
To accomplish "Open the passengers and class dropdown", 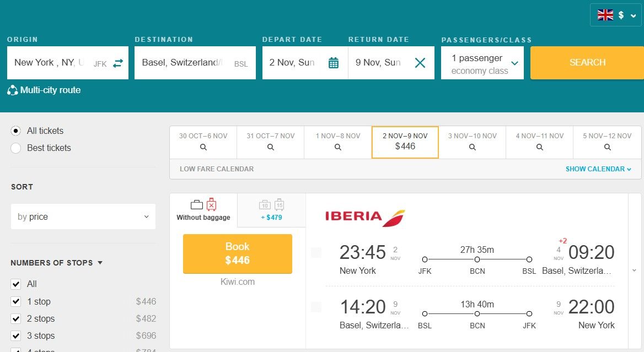I will tap(482, 63).
